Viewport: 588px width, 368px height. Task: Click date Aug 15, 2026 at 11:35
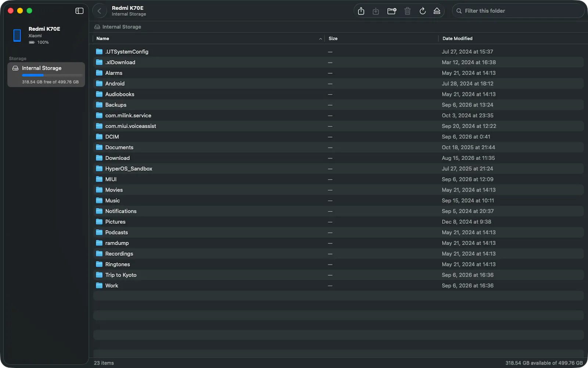pyautogui.click(x=468, y=158)
